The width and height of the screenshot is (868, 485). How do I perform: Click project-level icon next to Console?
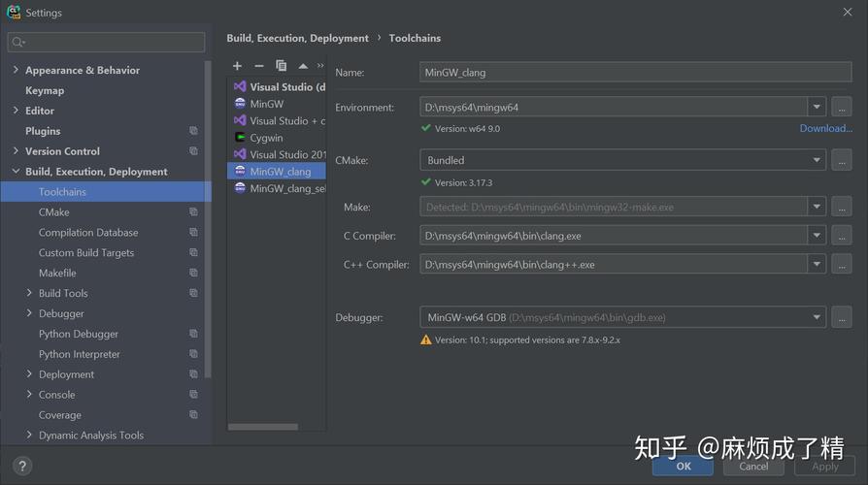tap(193, 394)
